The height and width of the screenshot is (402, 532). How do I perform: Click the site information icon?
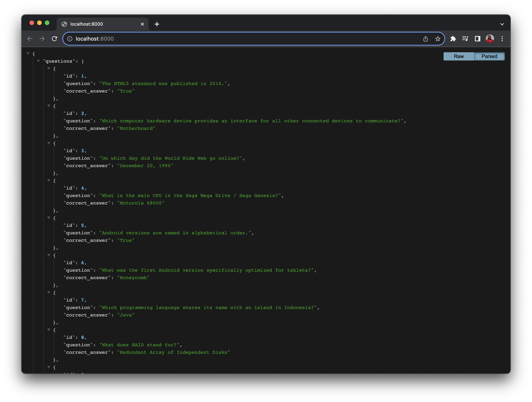click(70, 39)
